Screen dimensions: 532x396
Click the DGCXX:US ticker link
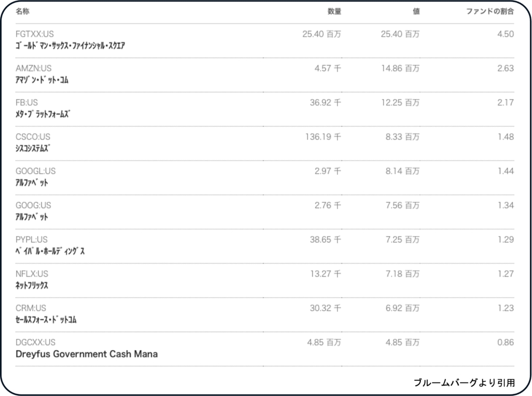click(x=36, y=343)
